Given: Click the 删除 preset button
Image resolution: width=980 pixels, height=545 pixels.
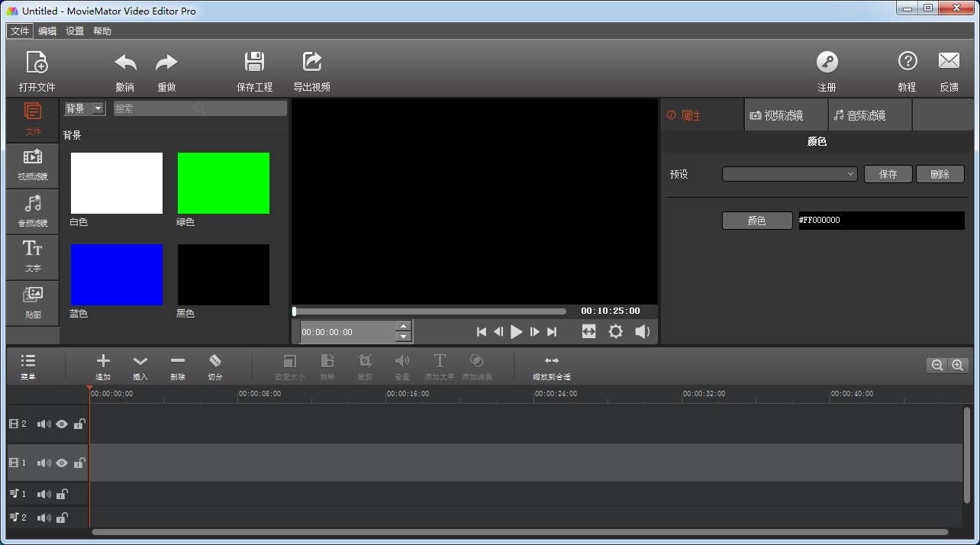Looking at the screenshot, I should tap(940, 174).
